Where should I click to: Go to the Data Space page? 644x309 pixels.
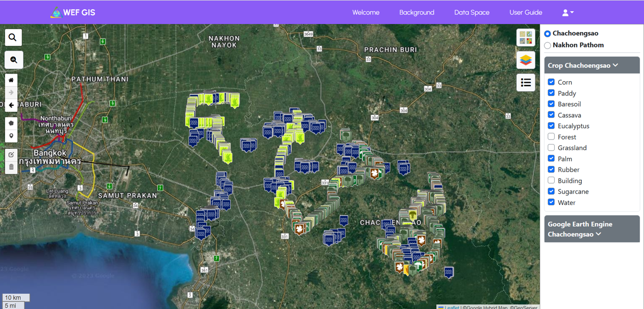point(472,13)
